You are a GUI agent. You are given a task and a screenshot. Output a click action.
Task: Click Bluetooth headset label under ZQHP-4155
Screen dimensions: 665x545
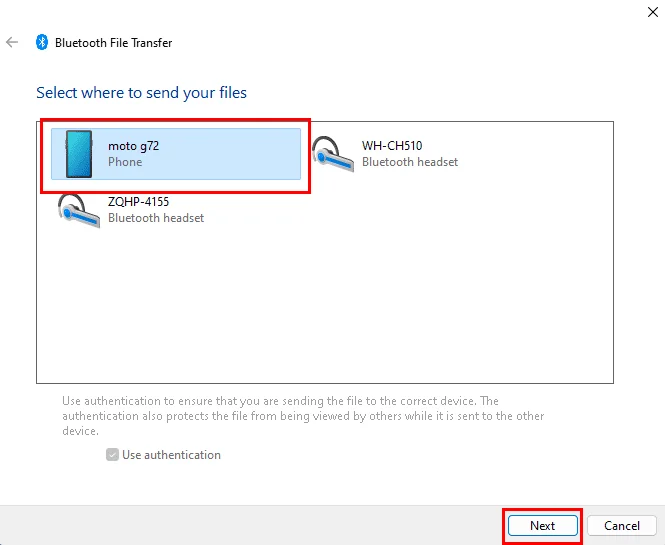tap(156, 218)
